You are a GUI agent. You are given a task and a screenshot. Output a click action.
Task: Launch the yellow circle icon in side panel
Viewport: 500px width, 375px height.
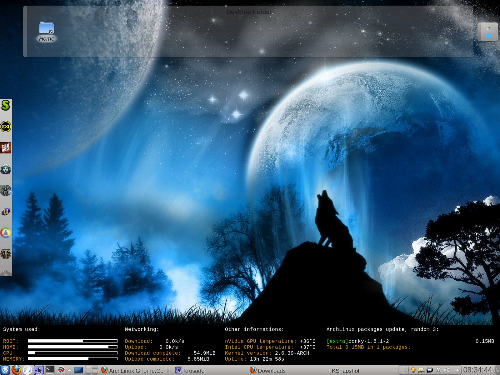click(6, 127)
